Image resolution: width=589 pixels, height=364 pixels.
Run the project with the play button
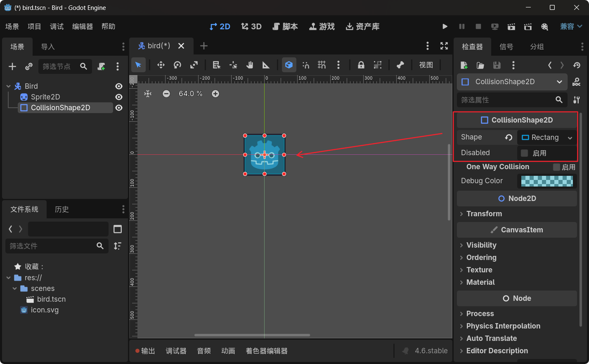tap(445, 26)
